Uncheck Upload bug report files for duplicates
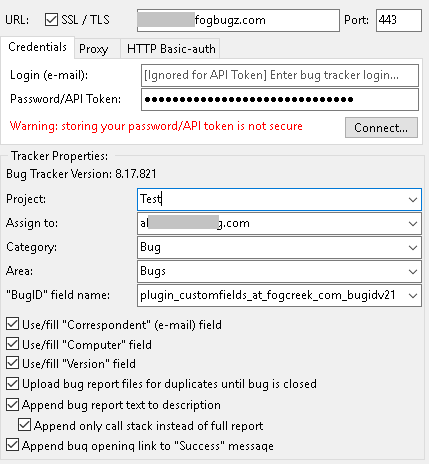 12,384
